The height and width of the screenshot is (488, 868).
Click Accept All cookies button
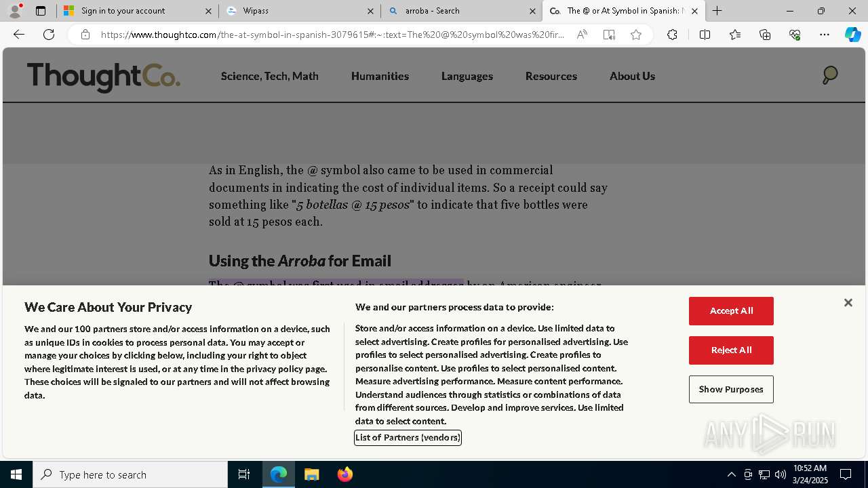click(731, 311)
